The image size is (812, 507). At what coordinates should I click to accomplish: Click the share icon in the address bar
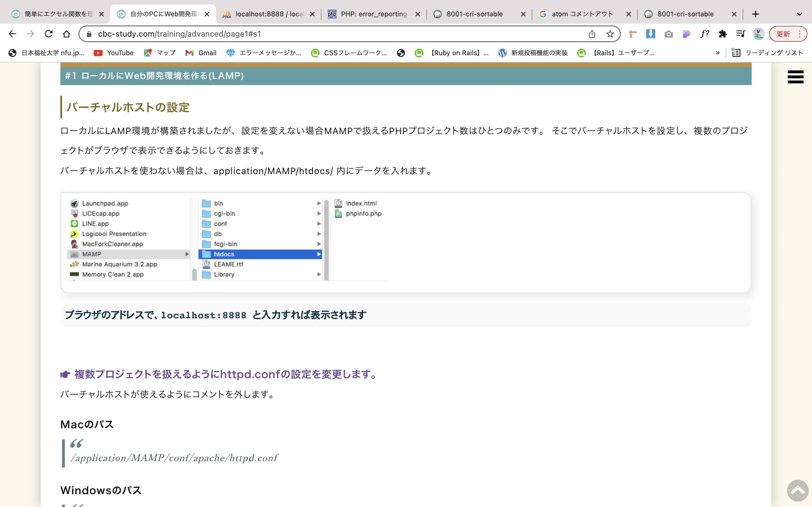tap(592, 34)
